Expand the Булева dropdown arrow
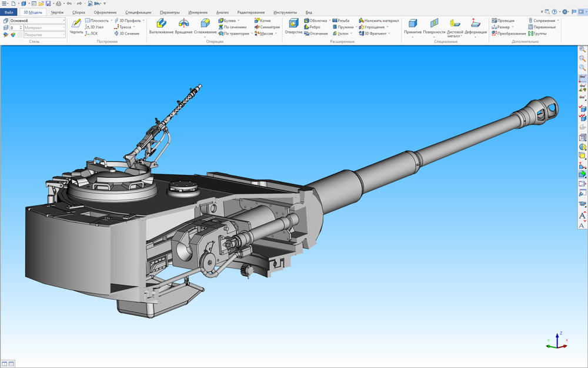This screenshot has height=368, width=588. click(239, 21)
